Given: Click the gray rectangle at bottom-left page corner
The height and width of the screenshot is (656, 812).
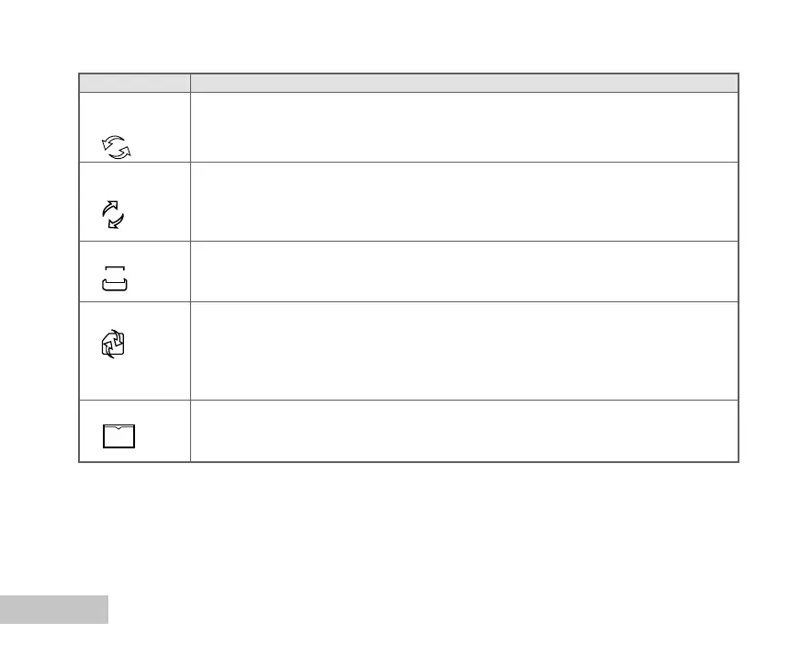Looking at the screenshot, I should [53, 609].
